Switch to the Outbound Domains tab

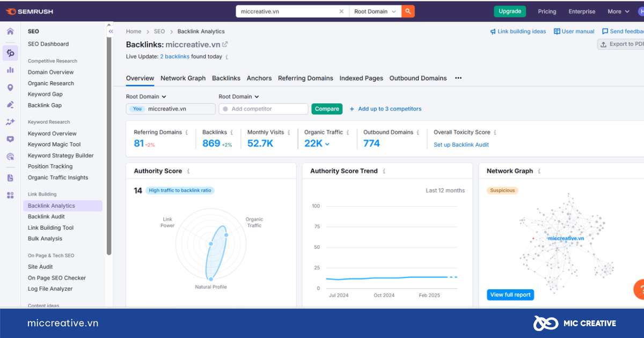(418, 78)
